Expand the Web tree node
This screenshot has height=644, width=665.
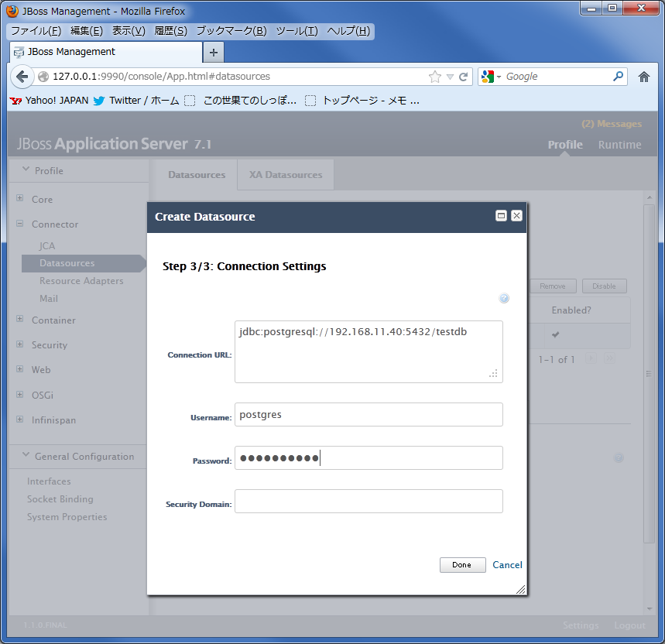click(x=20, y=369)
